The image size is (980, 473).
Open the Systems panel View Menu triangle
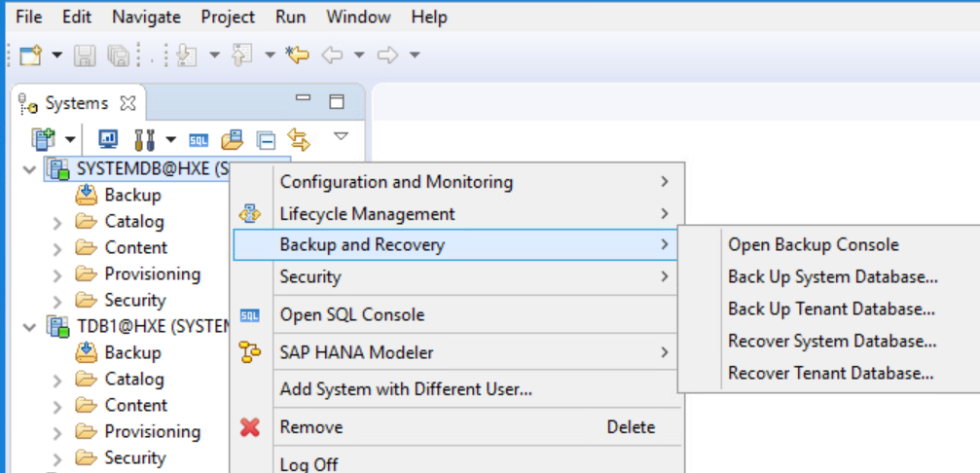(x=341, y=136)
